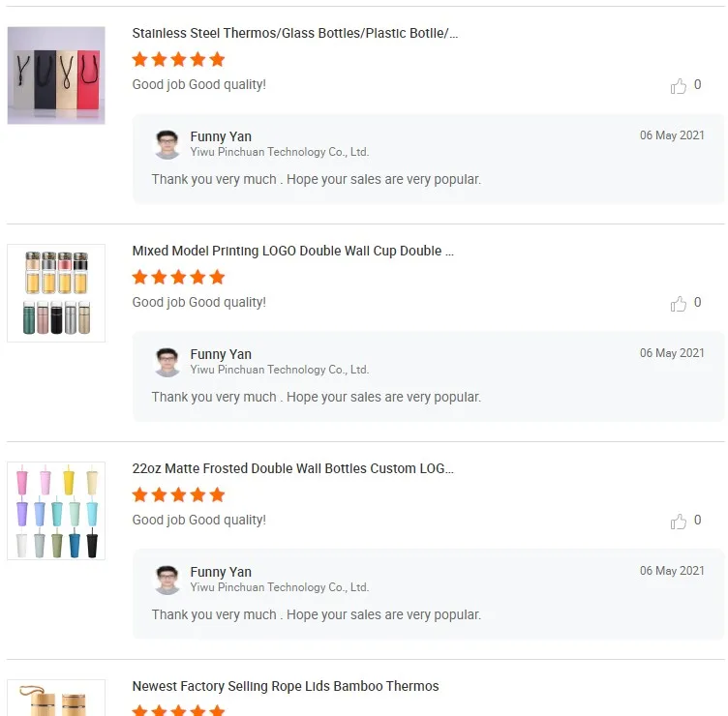Click thumbs-up on Mixed Model Printing review
The width and height of the screenshot is (728, 716).
tap(679, 304)
